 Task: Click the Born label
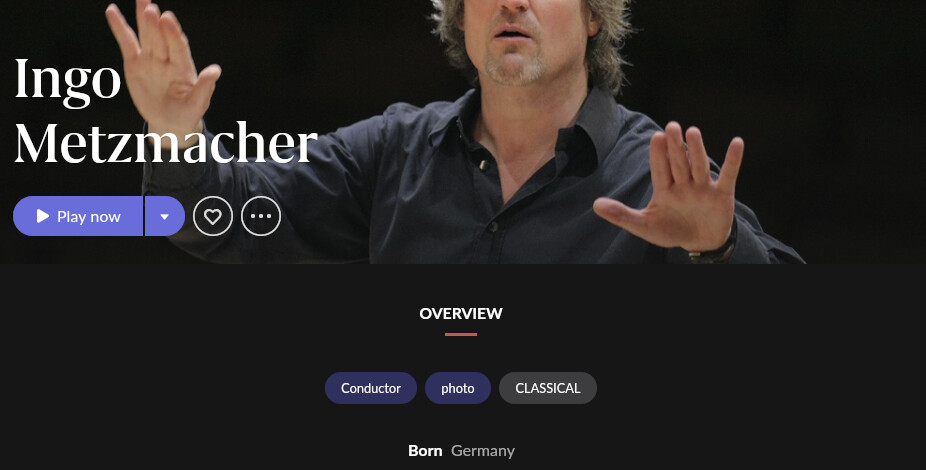click(x=425, y=451)
